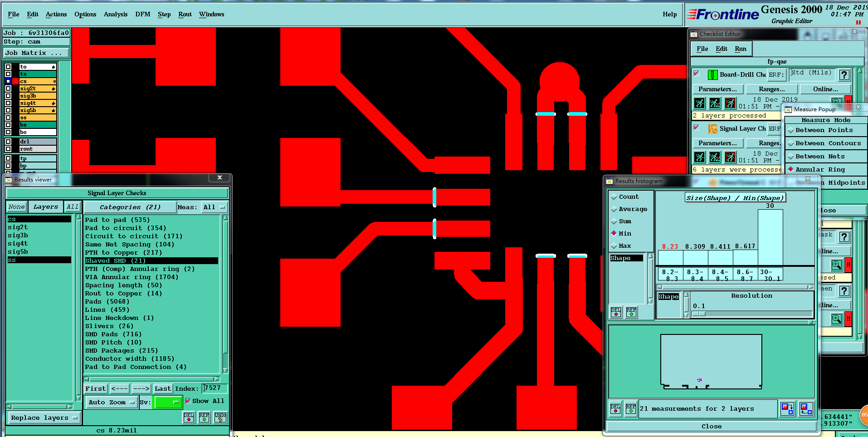868x437 pixels.
Task: Open Auto Zoom dropdown
Action: tap(112, 402)
